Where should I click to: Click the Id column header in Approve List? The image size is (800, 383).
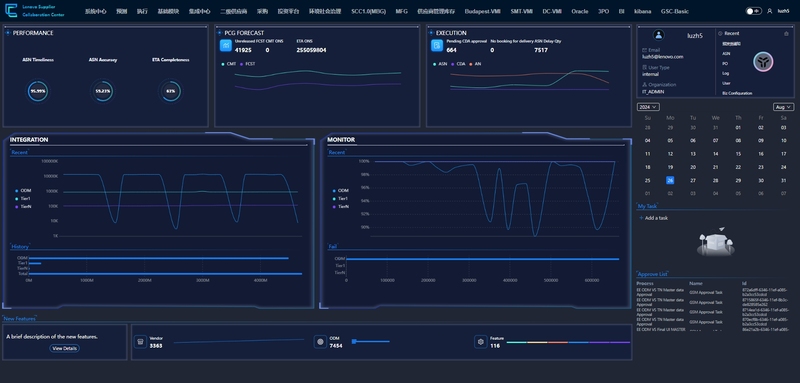[744, 283]
